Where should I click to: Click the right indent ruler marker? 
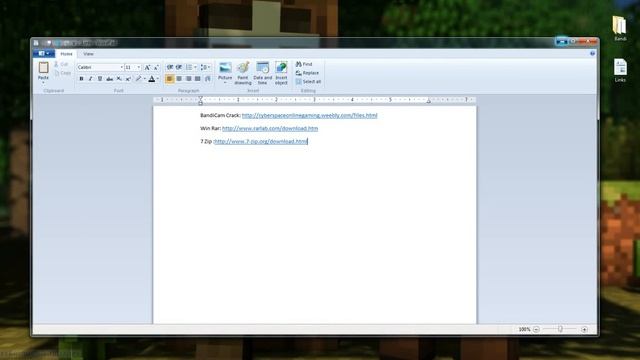click(429, 101)
